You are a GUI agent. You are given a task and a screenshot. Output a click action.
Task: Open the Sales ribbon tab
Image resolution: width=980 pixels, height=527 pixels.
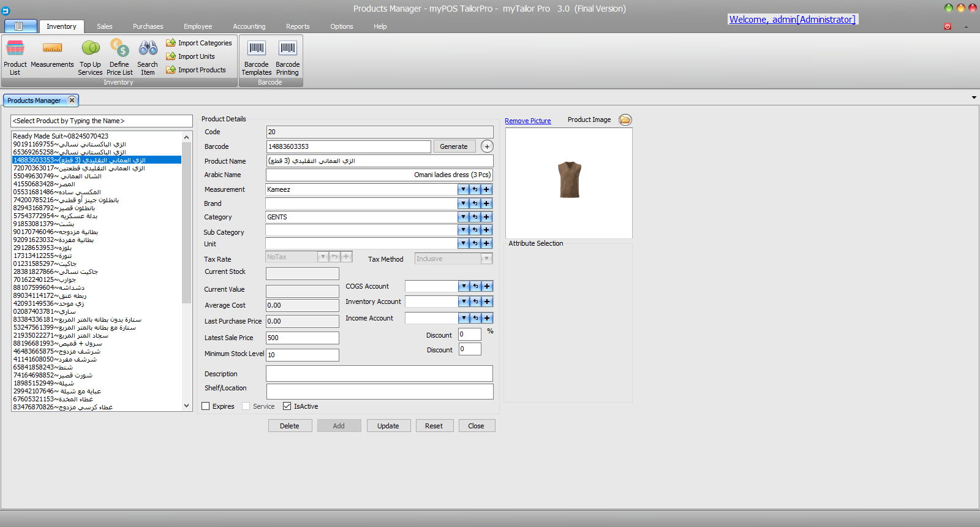pos(105,26)
